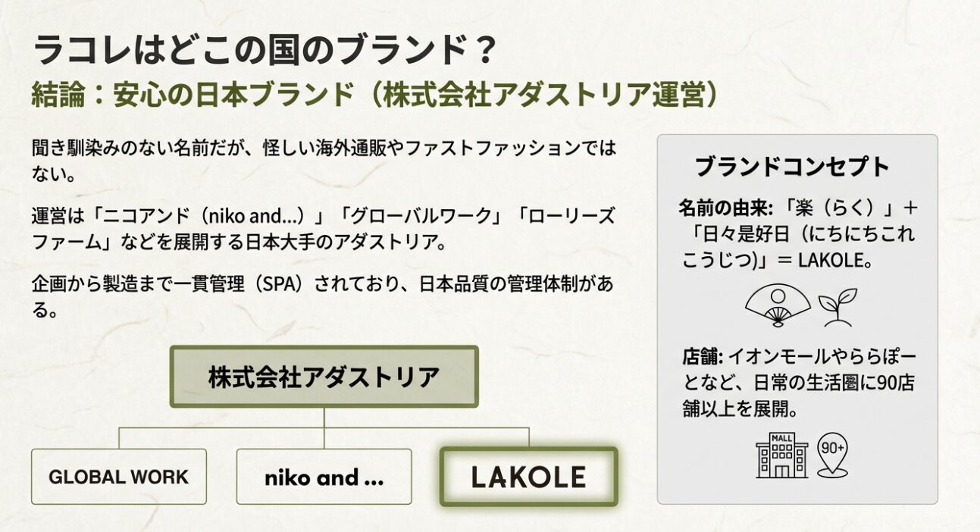This screenshot has height=532, width=980.
Task: Select the niko and ... brand box
Action: (x=324, y=477)
